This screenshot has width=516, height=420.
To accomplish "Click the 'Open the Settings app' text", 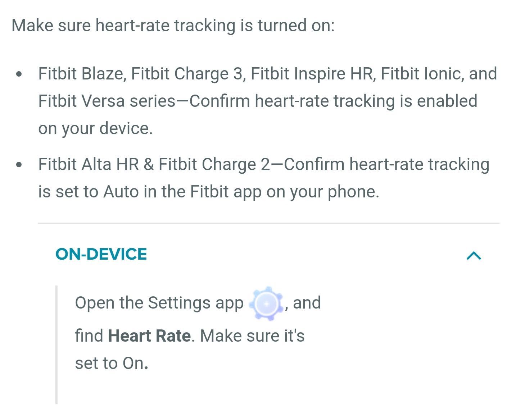I will click(x=159, y=303).
